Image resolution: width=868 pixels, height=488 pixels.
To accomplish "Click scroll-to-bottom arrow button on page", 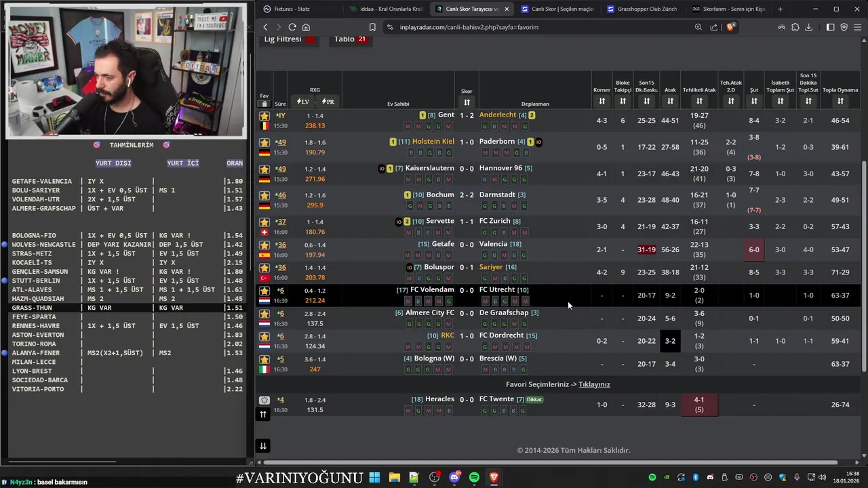I will pyautogui.click(x=262, y=445).
